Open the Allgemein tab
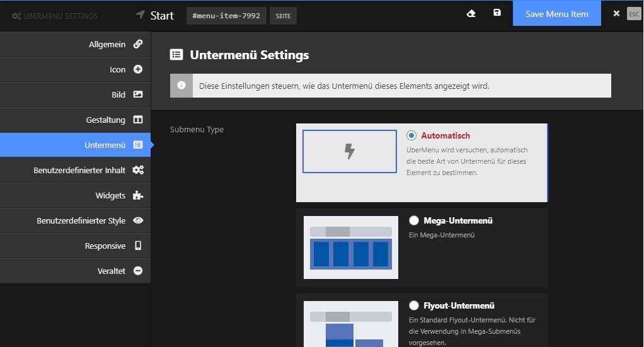This screenshot has width=644, height=347. point(75,44)
